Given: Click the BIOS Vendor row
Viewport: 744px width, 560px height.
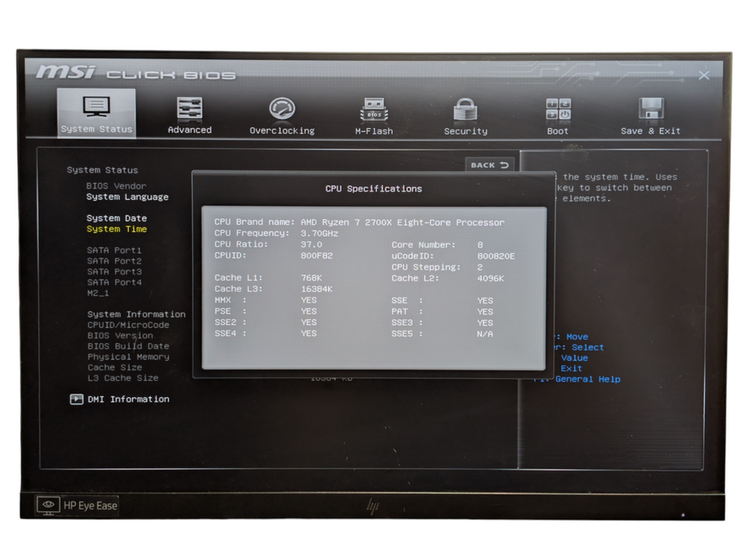Looking at the screenshot, I should (116, 186).
